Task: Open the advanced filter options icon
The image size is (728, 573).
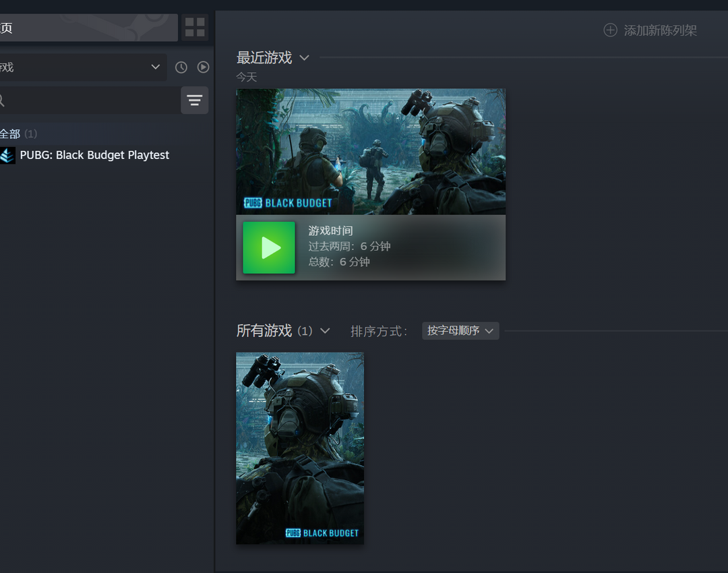Action: point(194,100)
